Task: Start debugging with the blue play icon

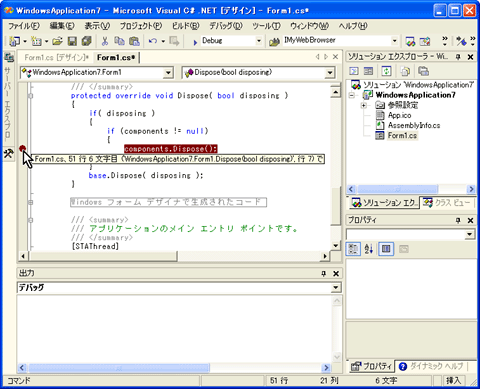Action: [195, 42]
